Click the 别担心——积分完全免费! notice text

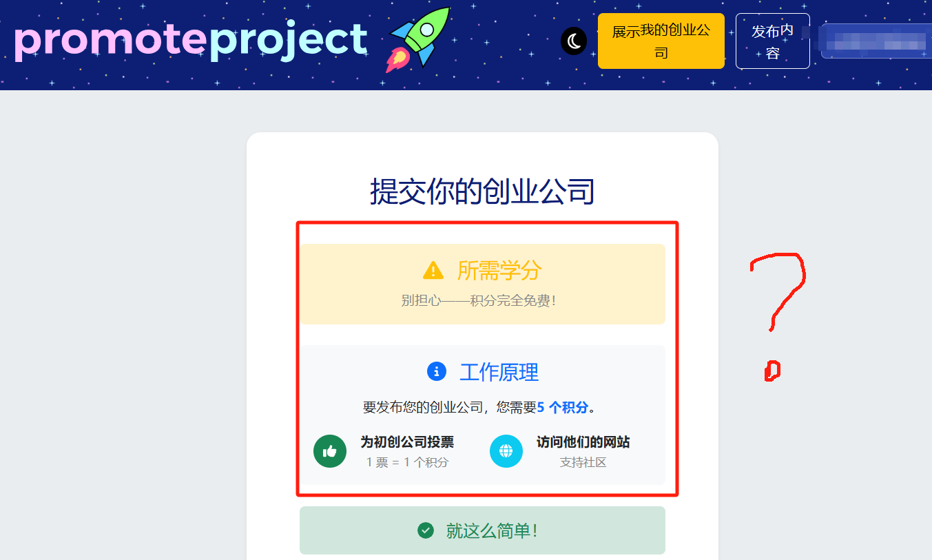pyautogui.click(x=479, y=301)
